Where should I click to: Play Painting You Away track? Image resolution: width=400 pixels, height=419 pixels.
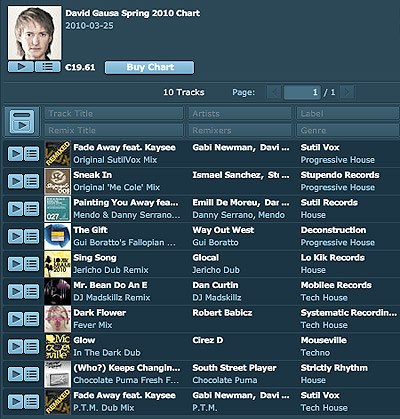(x=15, y=209)
